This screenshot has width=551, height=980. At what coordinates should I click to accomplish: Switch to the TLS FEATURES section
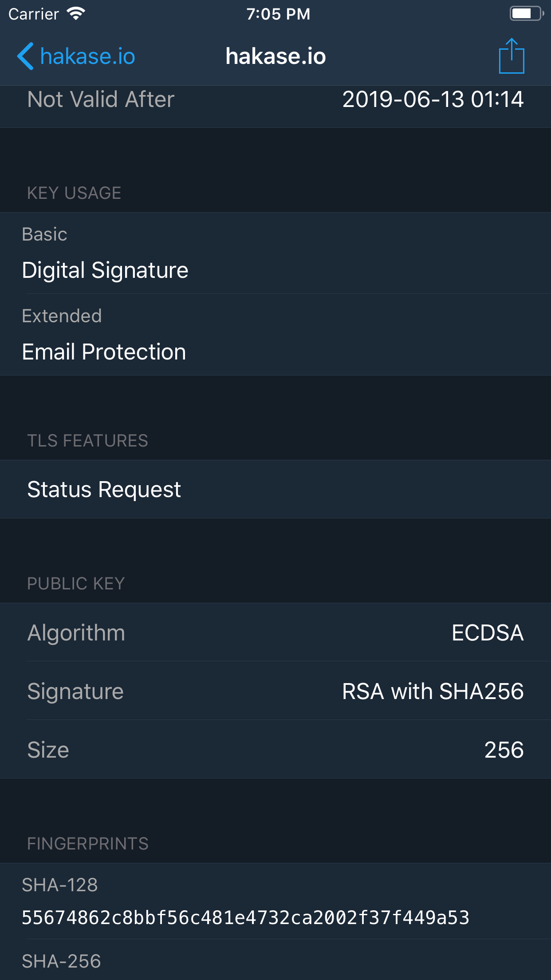(x=88, y=440)
